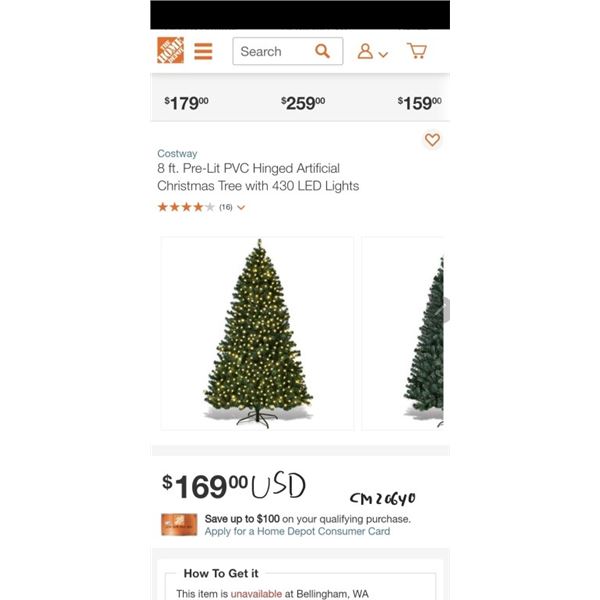Save item with heart favorite icon
Viewport: 600px width, 600px height.
coord(432,140)
